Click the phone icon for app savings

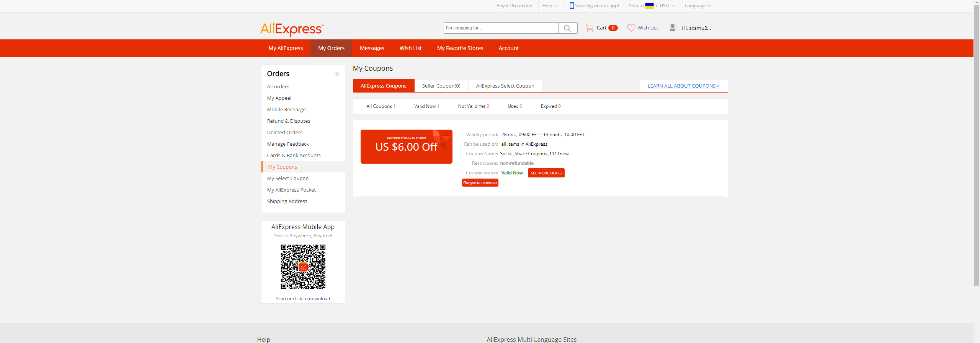point(572,6)
